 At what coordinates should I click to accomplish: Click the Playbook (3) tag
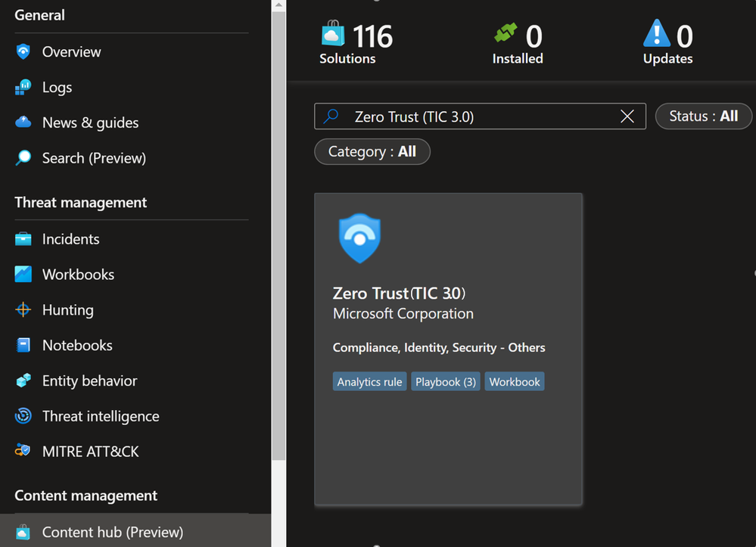click(x=446, y=382)
